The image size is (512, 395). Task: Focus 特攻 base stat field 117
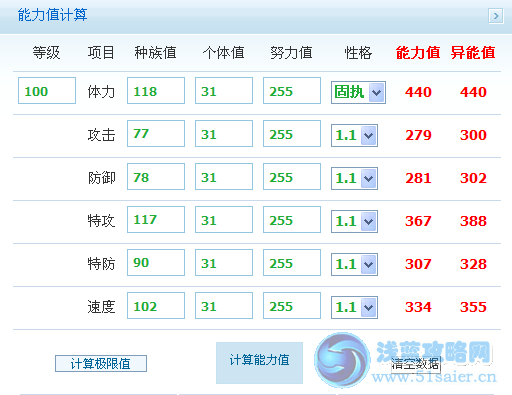click(x=156, y=219)
